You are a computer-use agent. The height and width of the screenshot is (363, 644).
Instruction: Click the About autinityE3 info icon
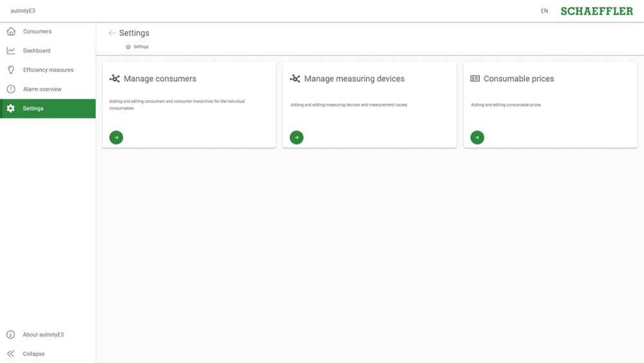[x=11, y=335]
